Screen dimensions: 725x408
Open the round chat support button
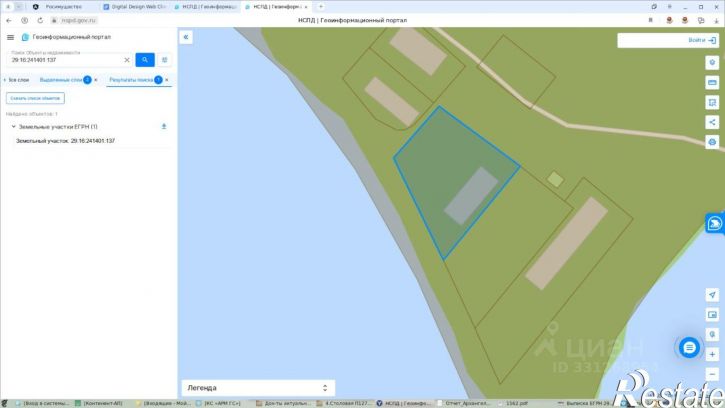(x=689, y=347)
